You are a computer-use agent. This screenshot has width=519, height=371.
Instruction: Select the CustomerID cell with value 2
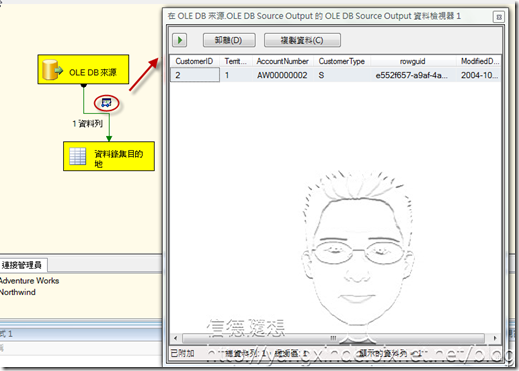195,75
